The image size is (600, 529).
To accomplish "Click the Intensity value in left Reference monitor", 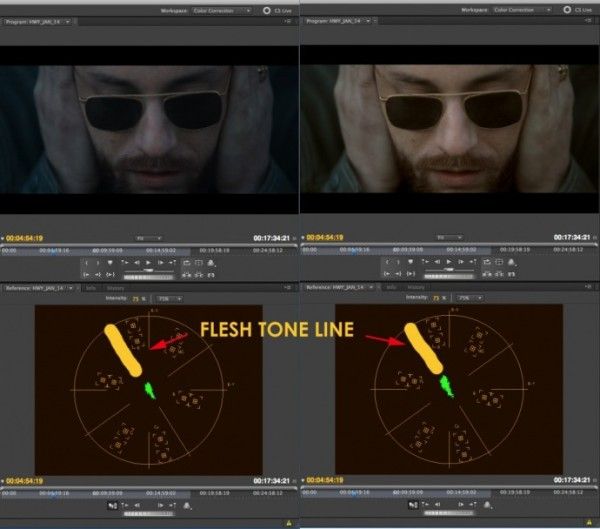I will coord(135,299).
